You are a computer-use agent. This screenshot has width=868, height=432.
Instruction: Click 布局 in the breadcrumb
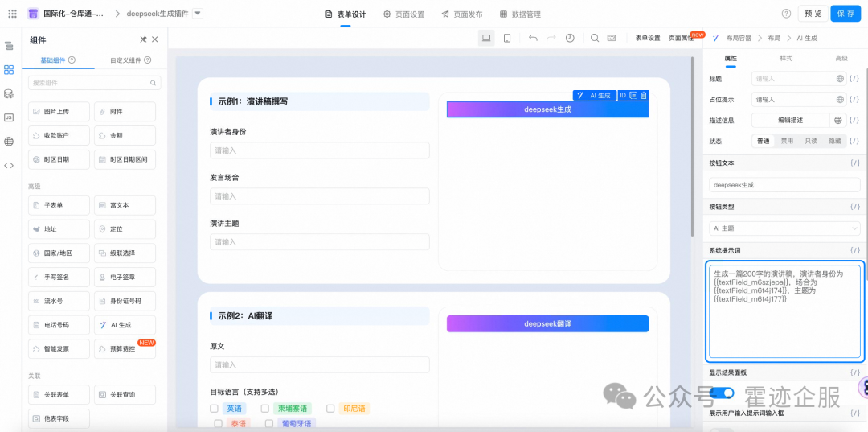[x=774, y=39]
